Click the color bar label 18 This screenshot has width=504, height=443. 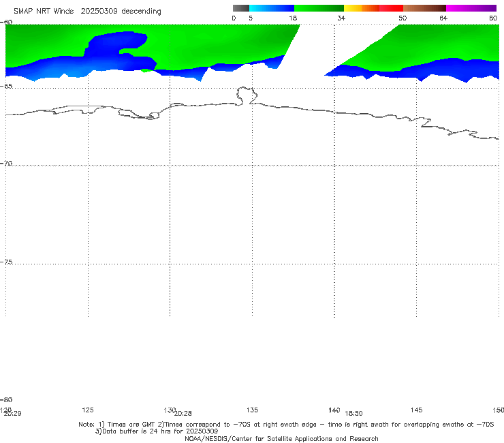[293, 18]
